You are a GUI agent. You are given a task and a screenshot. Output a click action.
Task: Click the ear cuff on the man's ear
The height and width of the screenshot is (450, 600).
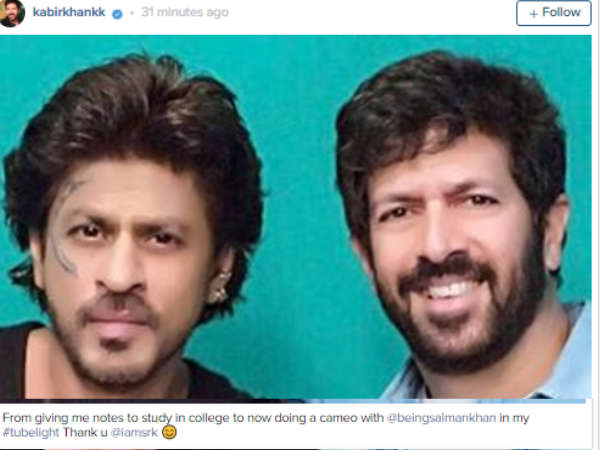219,286
